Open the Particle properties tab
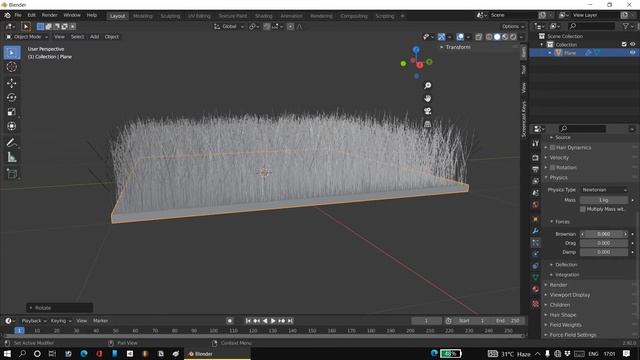The image size is (640, 360). point(535,243)
